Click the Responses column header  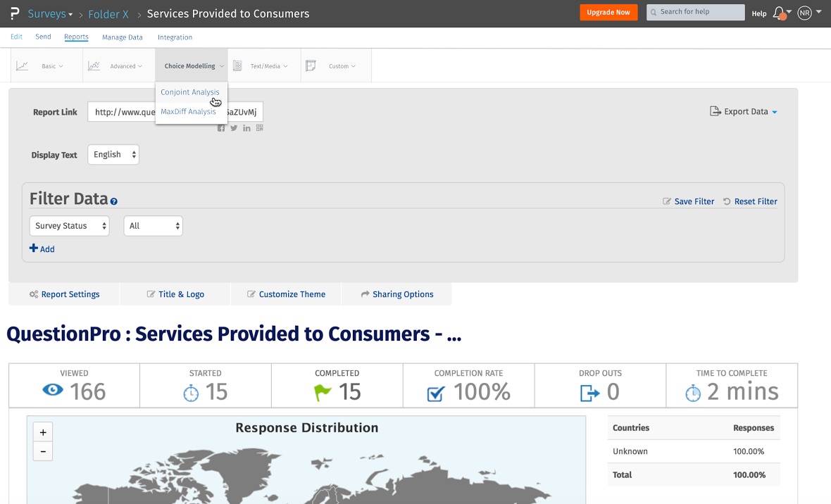pyautogui.click(x=754, y=428)
